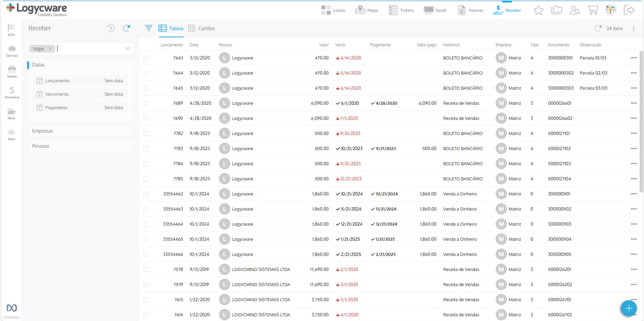Click the blue plus add button
The width and height of the screenshot is (644, 321).
pos(629,308)
